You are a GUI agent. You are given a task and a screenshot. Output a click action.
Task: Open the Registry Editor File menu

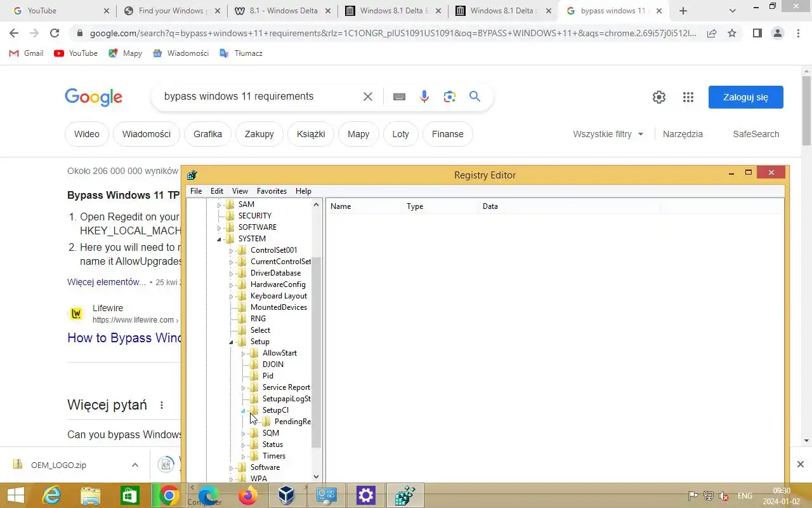[196, 191]
